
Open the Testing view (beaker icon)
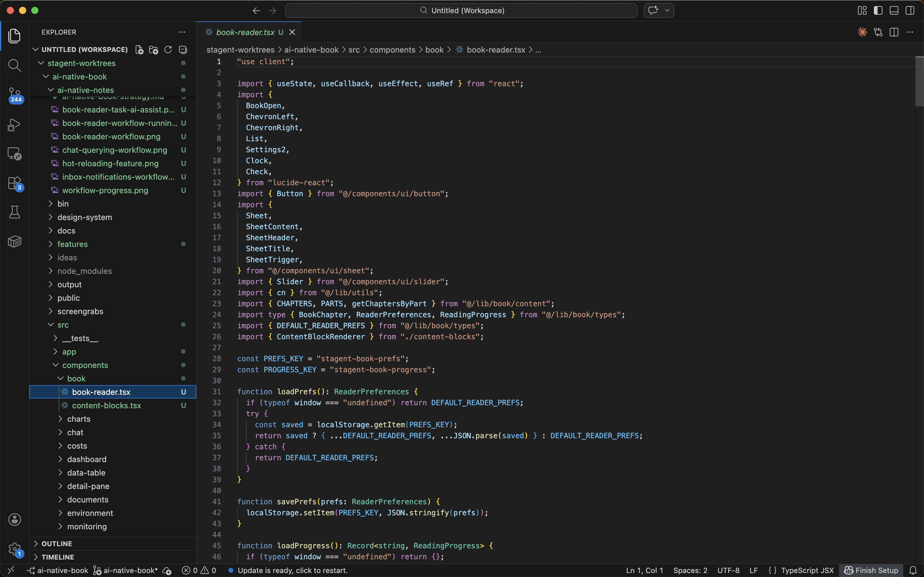pos(14,212)
